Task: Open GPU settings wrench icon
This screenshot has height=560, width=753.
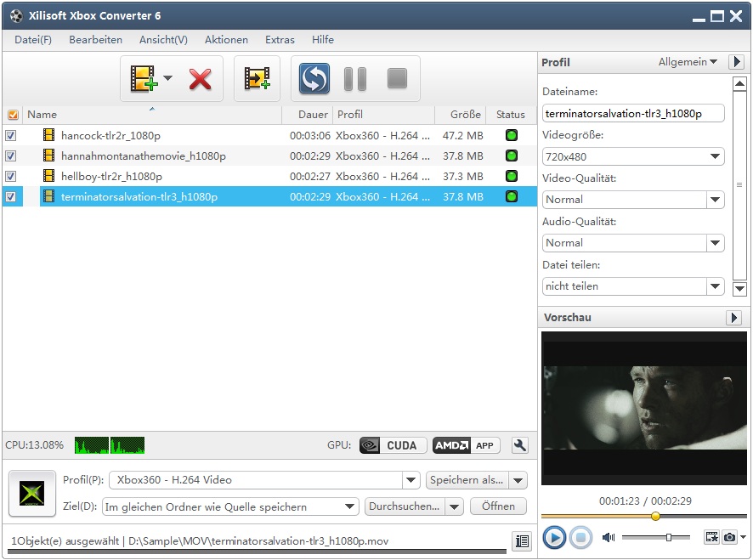Action: 519,445
